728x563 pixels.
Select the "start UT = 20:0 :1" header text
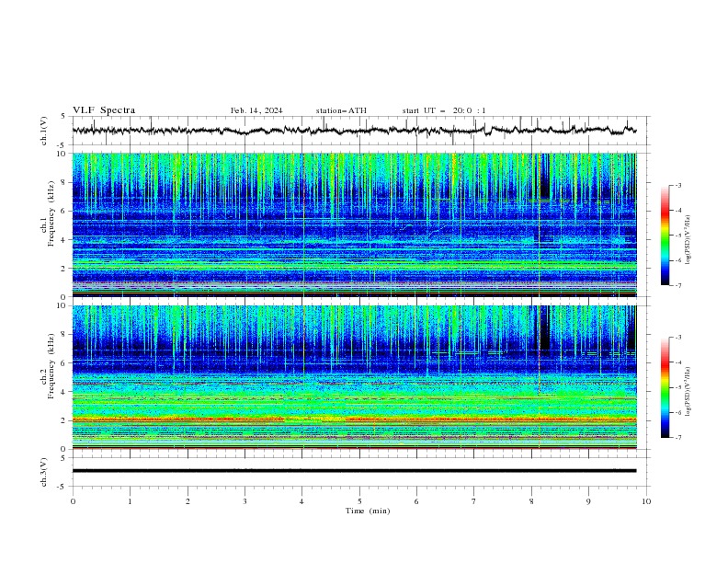pos(444,110)
